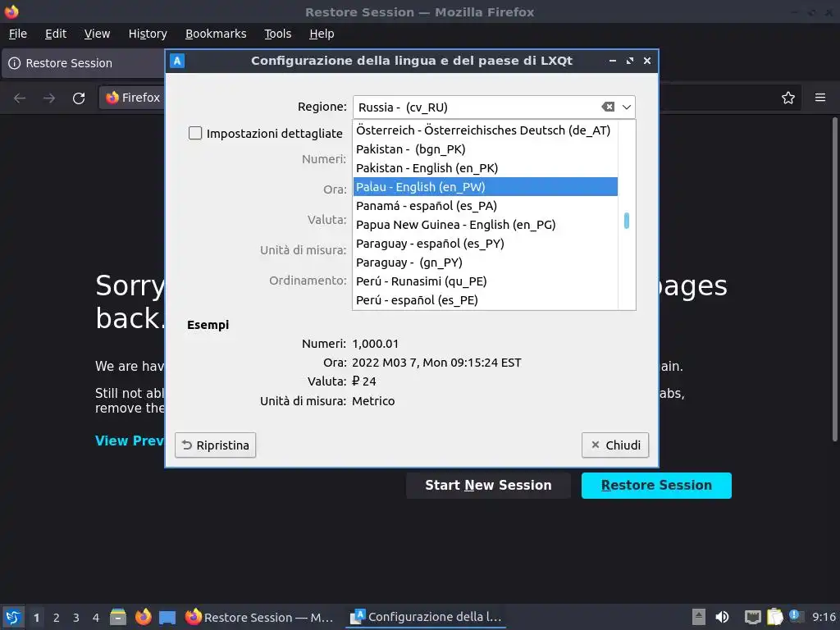This screenshot has width=840, height=630.
Task: Select Pakistan - (bgn_PK) entry
Action: (485, 149)
